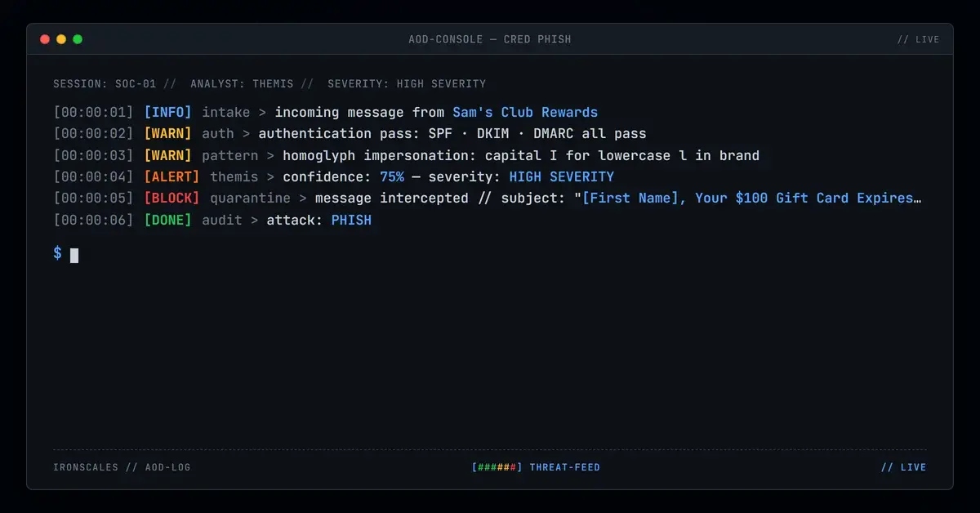Viewport: 980px width, 513px height.
Task: Select the SEVERITY: HIGH SEVERITY header text
Action: (x=407, y=83)
